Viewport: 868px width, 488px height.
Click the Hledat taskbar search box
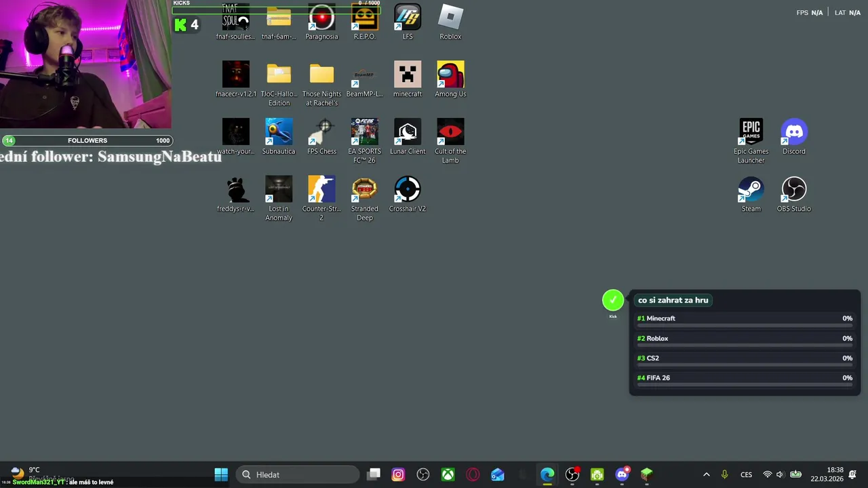(298, 474)
